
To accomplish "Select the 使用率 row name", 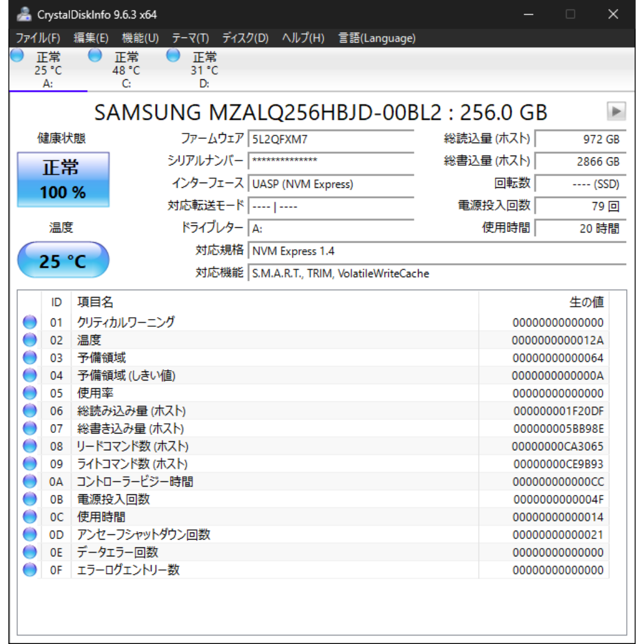I will (95, 393).
